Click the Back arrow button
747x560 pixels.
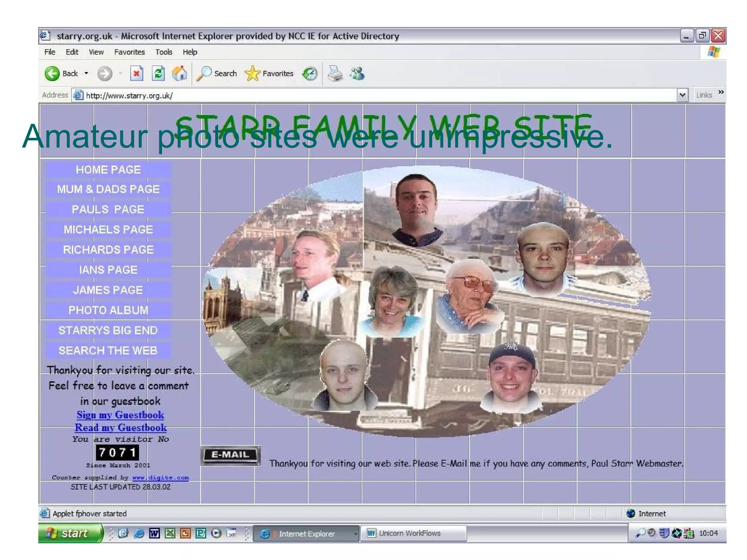tap(52, 74)
